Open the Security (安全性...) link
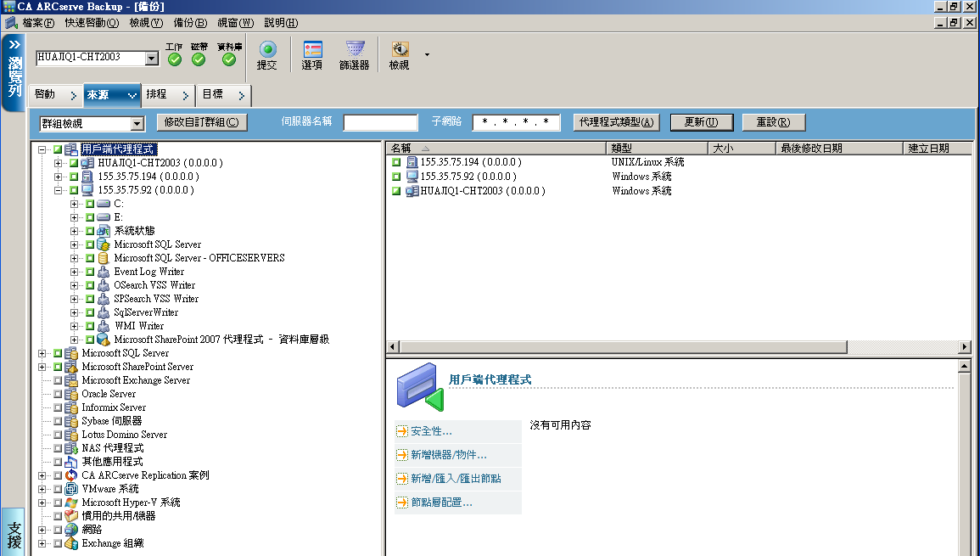Screen dimensions: 980x556 click(431, 431)
